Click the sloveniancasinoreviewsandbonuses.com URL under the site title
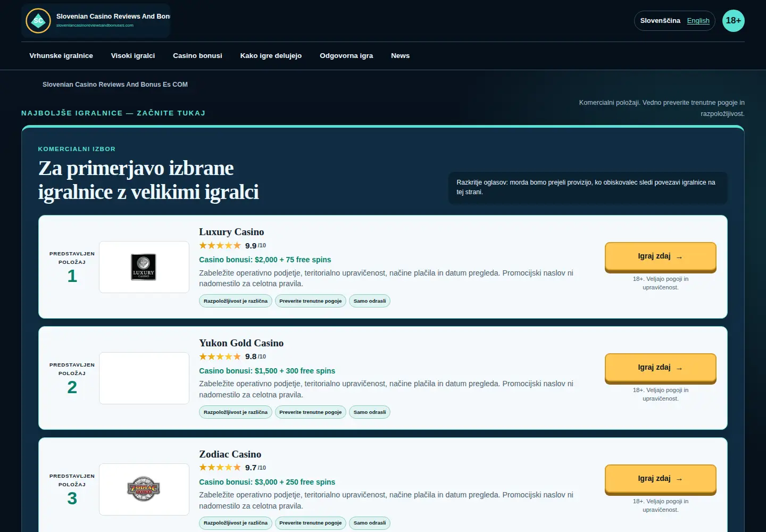The width and height of the screenshot is (766, 532). 95,25
